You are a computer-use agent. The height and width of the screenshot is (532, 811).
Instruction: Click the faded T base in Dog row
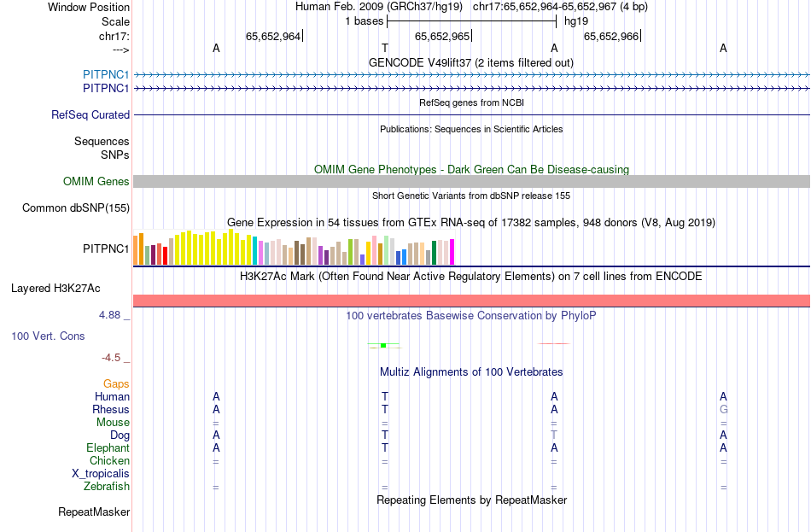[x=554, y=436]
